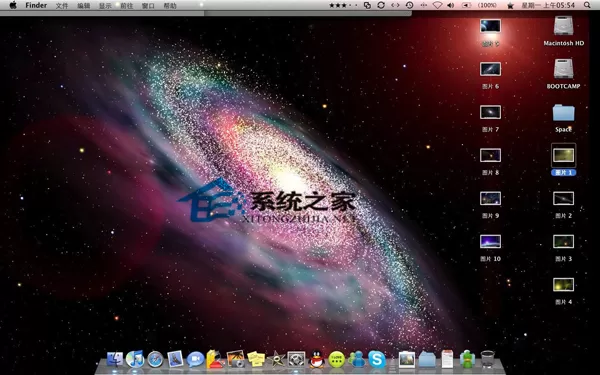Image resolution: width=600 pixels, height=375 pixels.
Task: Open the 显示 menu
Action: pyautogui.click(x=105, y=5)
